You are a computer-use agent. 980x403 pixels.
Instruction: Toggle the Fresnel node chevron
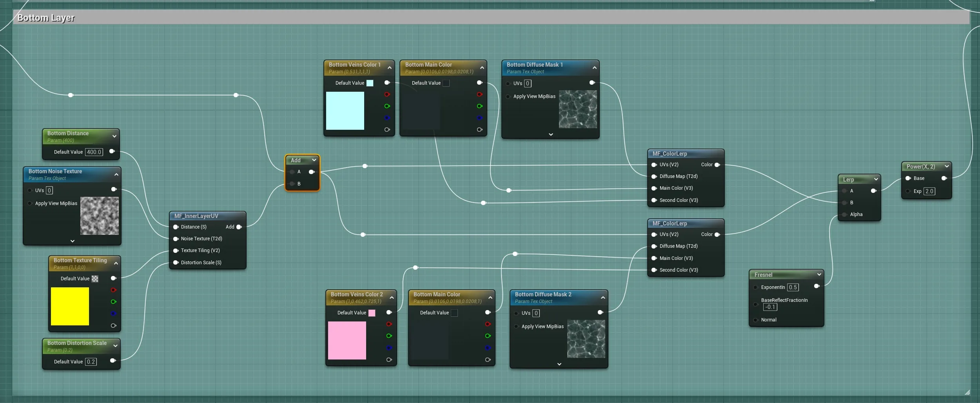[819, 274]
